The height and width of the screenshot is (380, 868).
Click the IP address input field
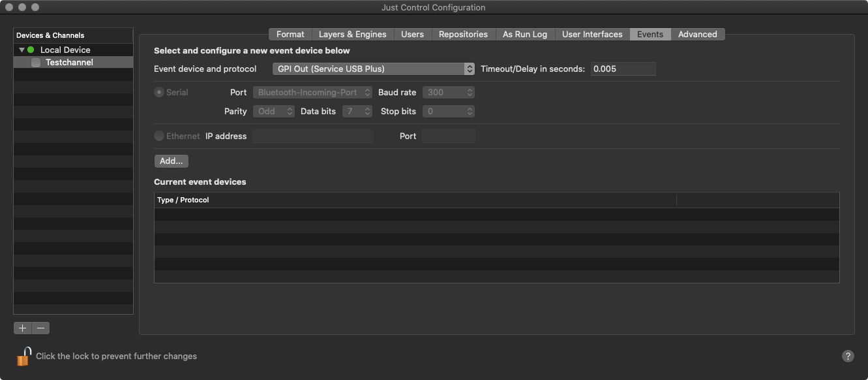pos(312,136)
